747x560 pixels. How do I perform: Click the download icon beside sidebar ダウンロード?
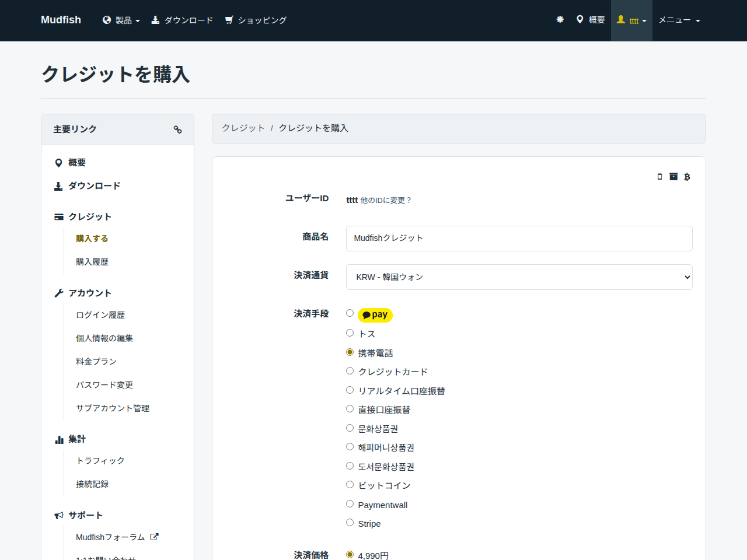tap(58, 186)
